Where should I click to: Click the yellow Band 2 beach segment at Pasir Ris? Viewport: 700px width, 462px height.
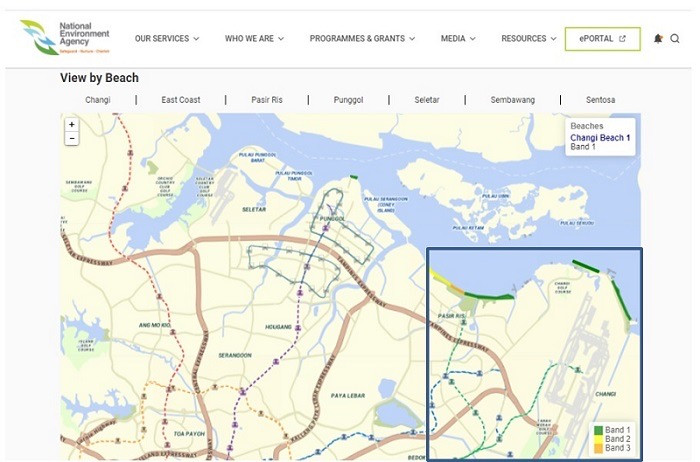[x=440, y=279]
